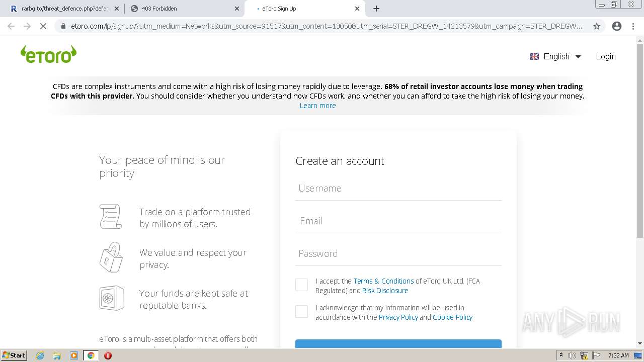Click the volume speaker tray icon
The width and height of the screenshot is (644, 362).
pos(572,355)
